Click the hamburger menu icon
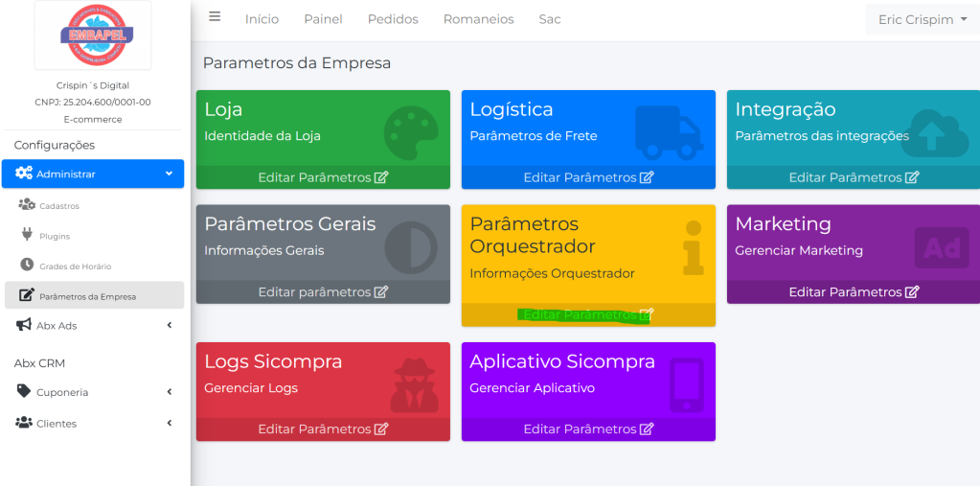This screenshot has height=486, width=980. 215,17
